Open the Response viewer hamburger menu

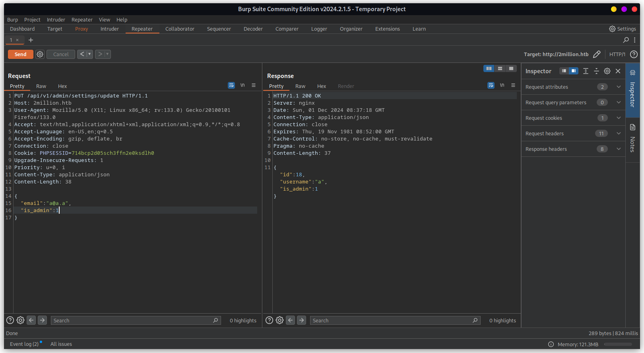tap(513, 85)
